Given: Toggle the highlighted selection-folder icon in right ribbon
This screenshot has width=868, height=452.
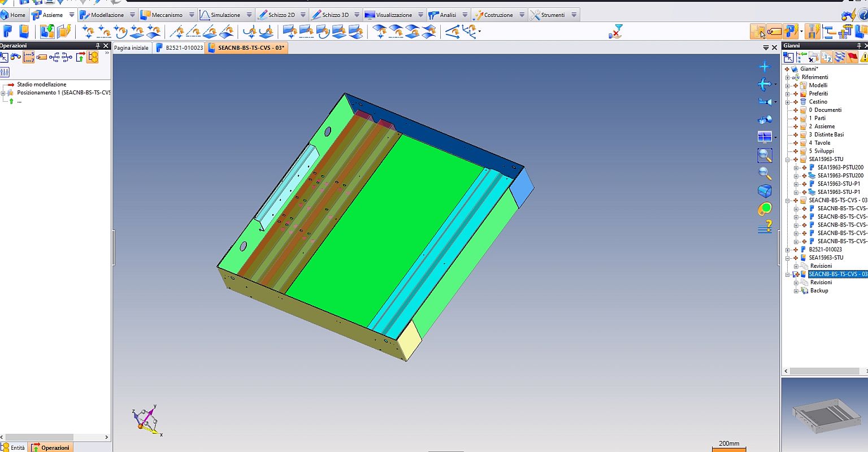Looking at the screenshot, I should pos(758,32).
